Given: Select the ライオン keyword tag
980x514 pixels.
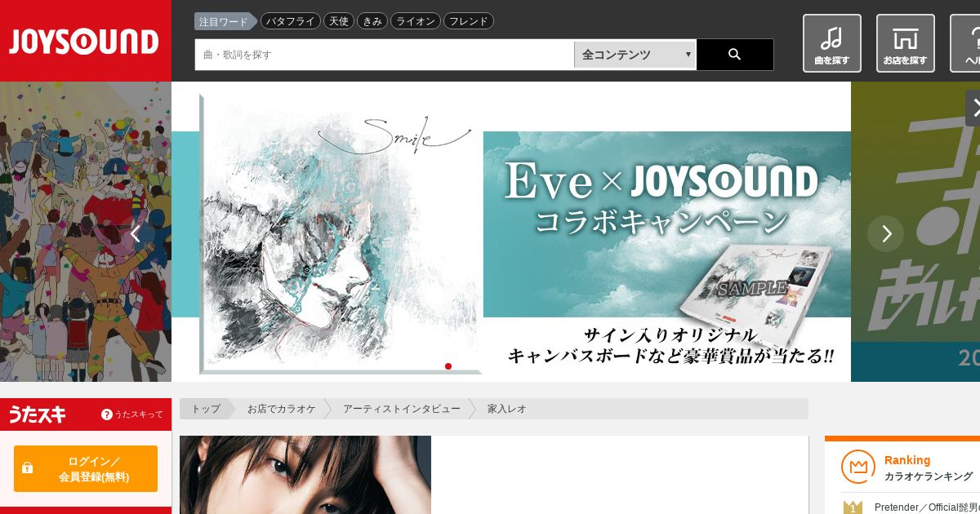Looking at the screenshot, I should [416, 21].
